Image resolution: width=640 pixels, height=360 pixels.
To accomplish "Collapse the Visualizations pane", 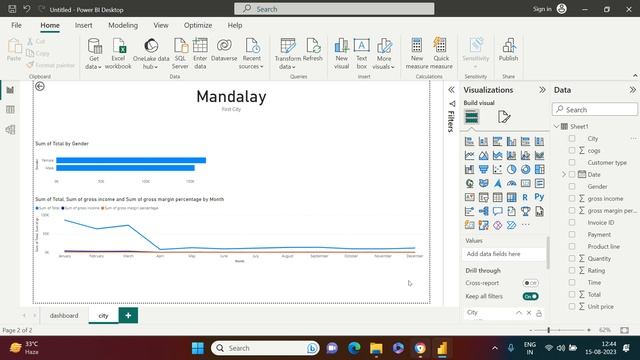I will click(542, 90).
